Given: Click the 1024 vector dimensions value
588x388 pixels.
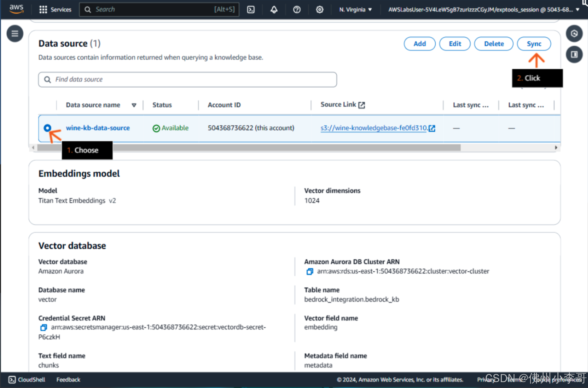Looking at the screenshot, I should [312, 201].
